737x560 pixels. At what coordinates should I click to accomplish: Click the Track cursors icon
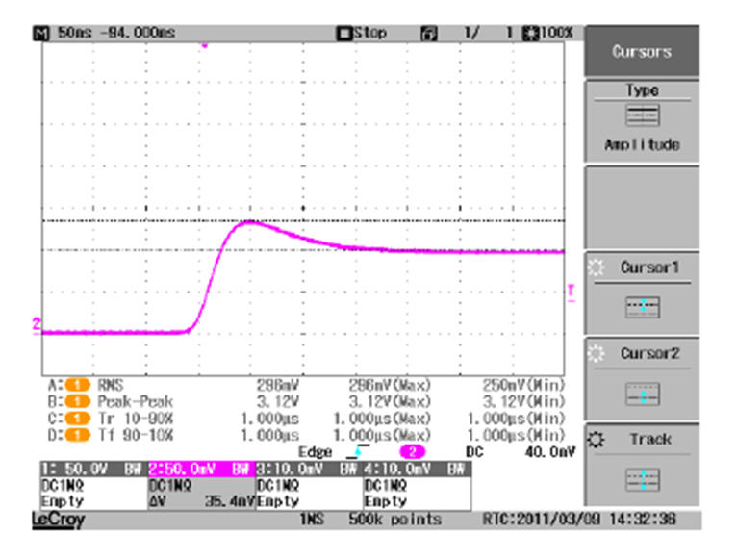tap(643, 480)
